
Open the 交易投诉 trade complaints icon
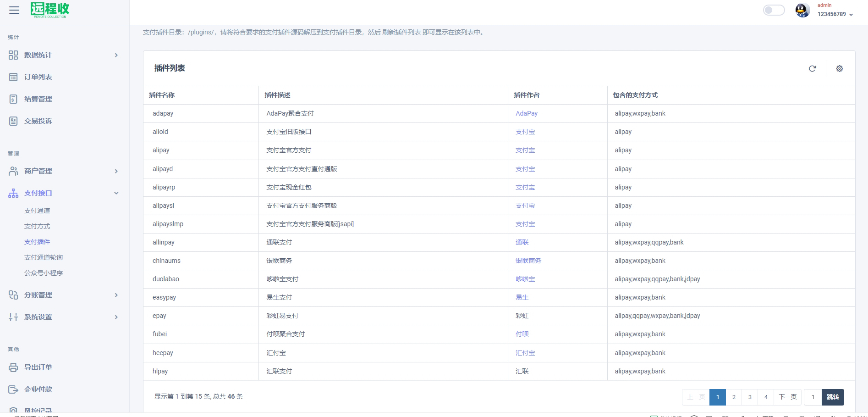[13, 121]
